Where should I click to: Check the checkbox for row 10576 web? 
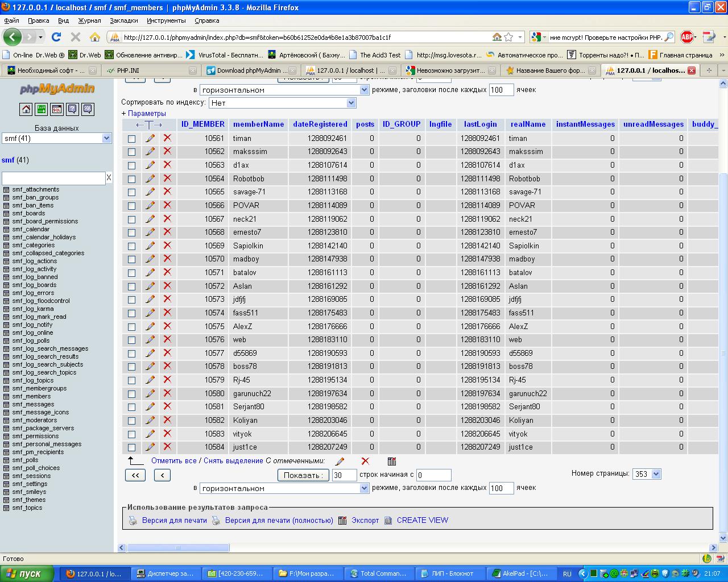coord(132,340)
